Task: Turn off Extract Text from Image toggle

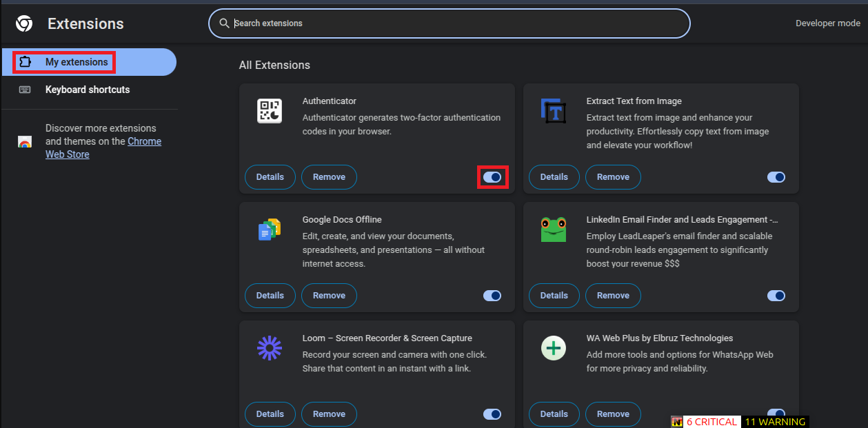Action: (x=776, y=177)
